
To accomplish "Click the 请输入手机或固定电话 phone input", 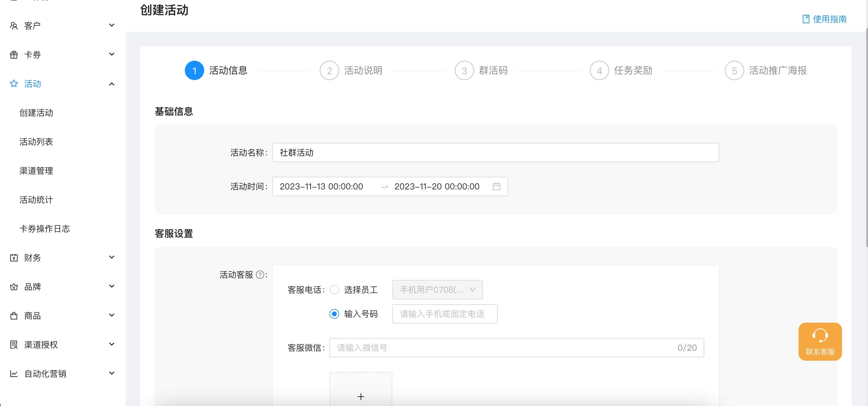I will click(445, 314).
